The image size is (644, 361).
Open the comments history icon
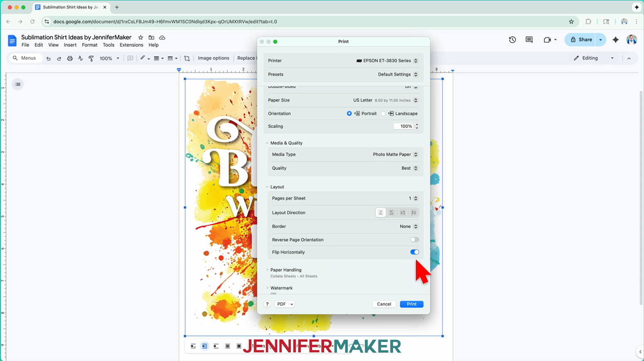529,40
